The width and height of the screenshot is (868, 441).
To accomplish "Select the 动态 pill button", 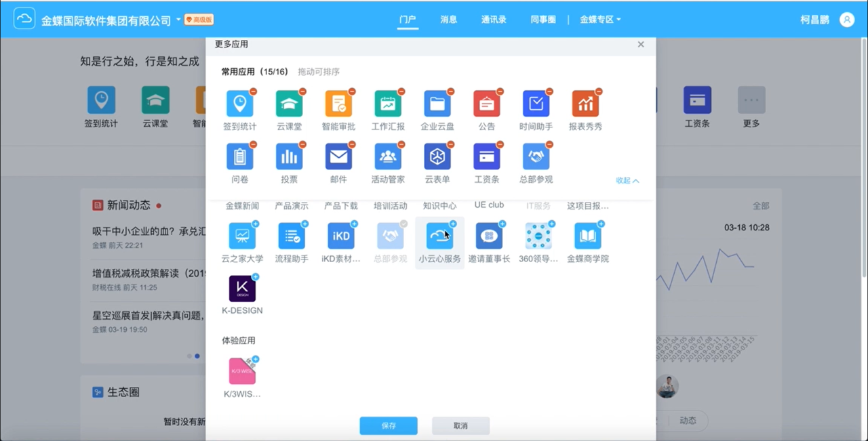I will coord(688,421).
